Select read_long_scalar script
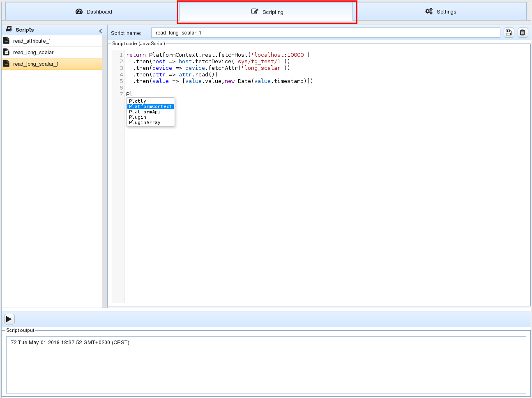The image size is (532, 398). pyautogui.click(x=52, y=53)
